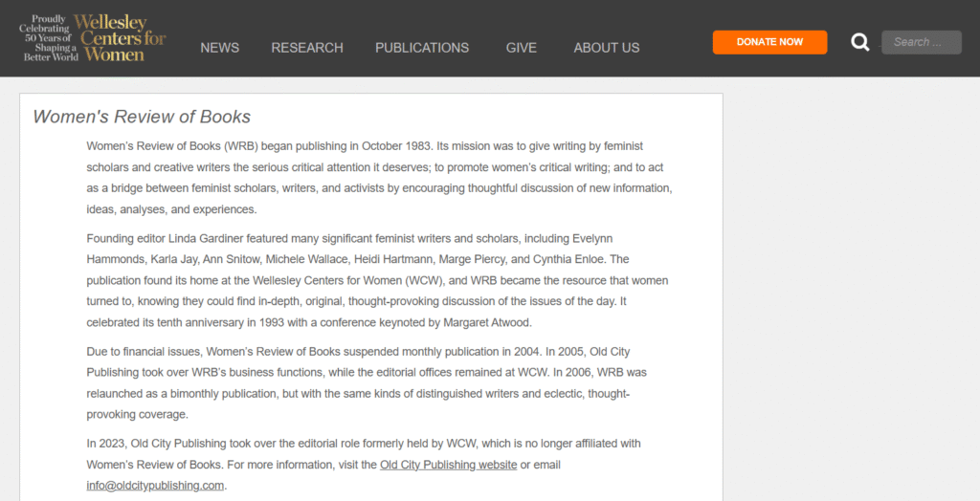Focus the Search input field

(x=922, y=42)
